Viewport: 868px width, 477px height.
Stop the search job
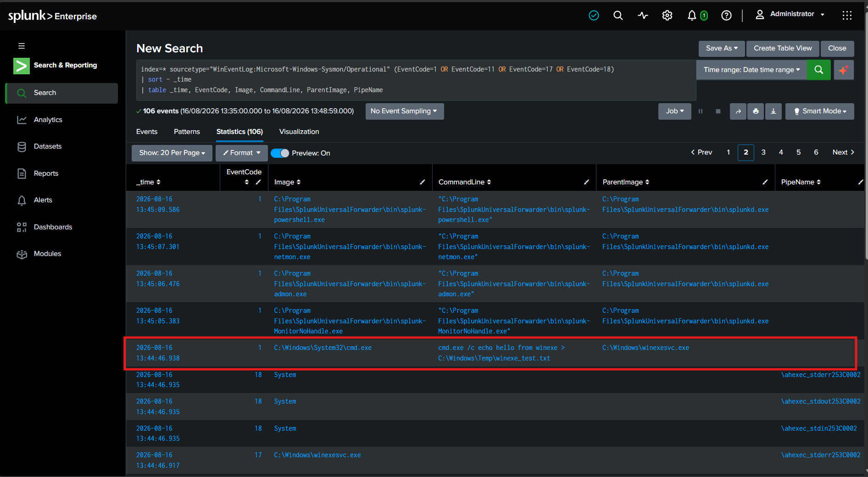718,111
